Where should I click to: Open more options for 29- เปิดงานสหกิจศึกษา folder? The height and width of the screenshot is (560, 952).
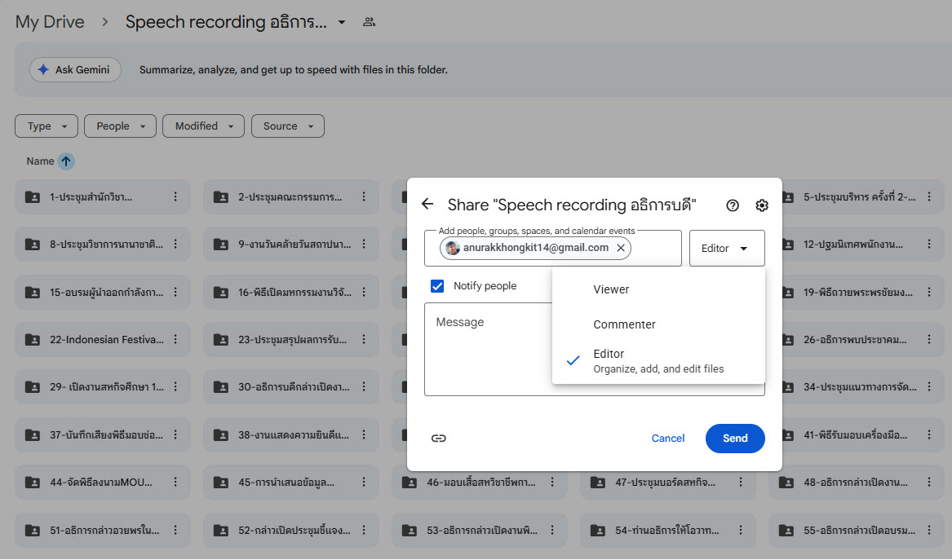tap(175, 387)
